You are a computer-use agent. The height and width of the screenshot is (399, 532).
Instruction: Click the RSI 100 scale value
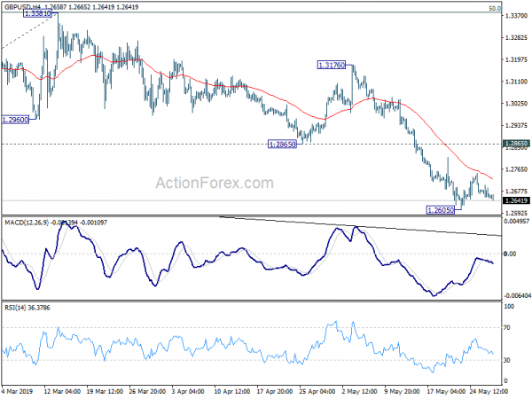click(x=509, y=307)
